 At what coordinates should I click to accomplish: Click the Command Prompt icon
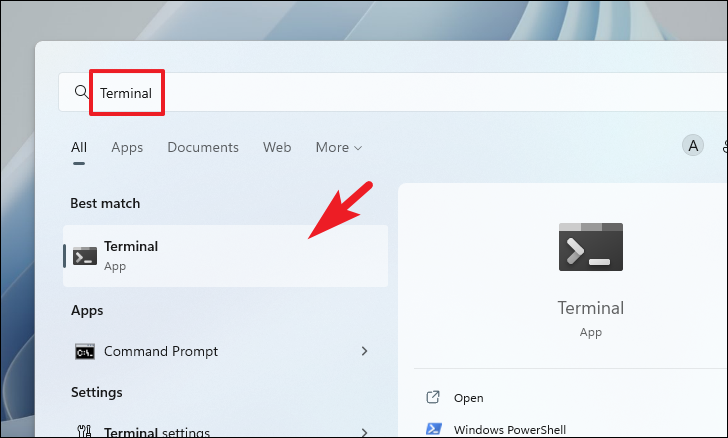[85, 352]
